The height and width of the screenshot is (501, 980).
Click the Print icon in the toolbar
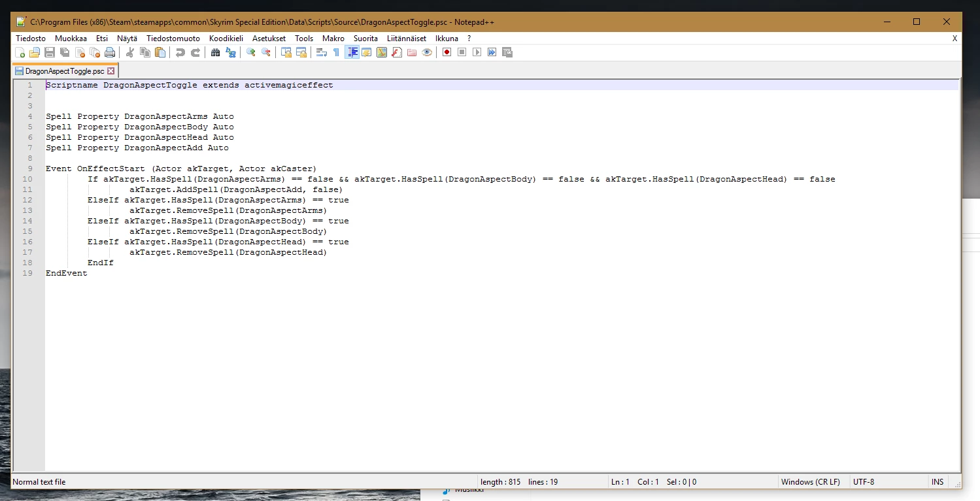click(110, 52)
